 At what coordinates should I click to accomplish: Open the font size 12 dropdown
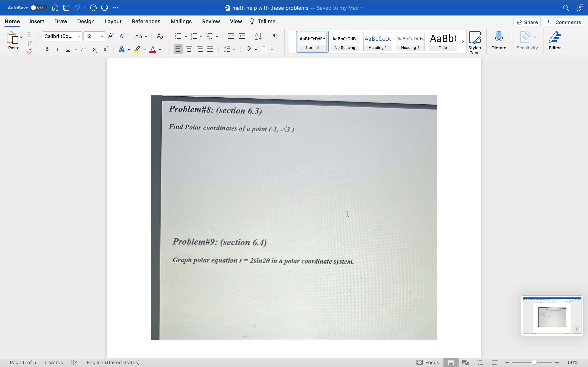click(x=102, y=36)
